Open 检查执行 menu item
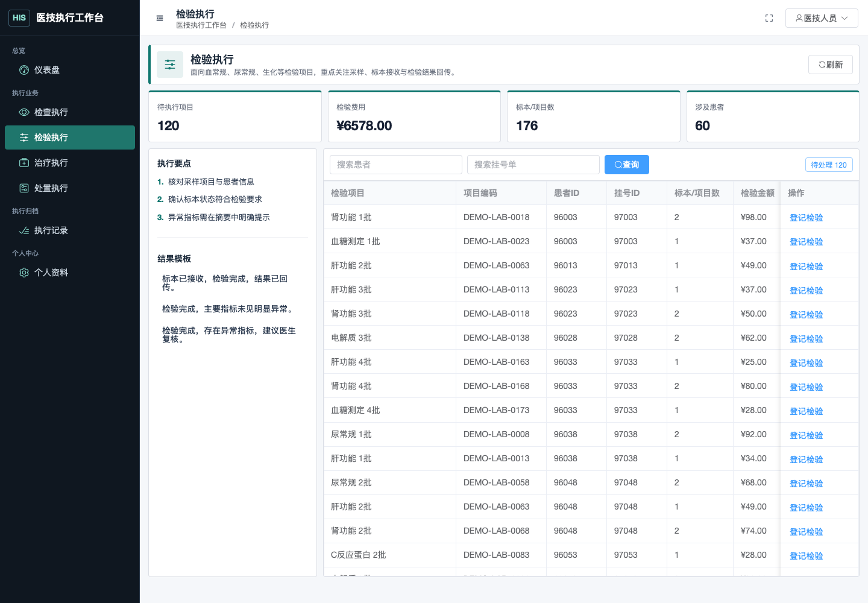Screen dimensions: 868x603 pos(70,112)
